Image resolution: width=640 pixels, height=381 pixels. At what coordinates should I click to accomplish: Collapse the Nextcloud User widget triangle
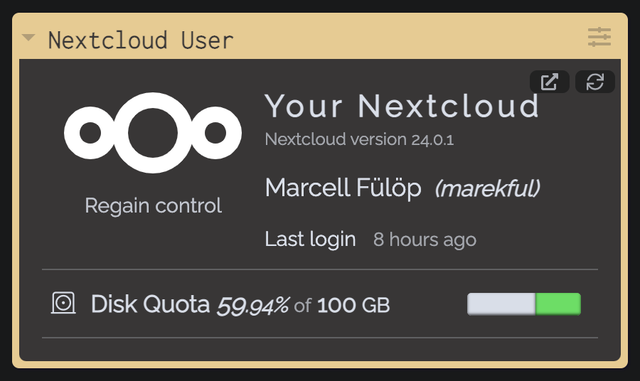(28, 38)
